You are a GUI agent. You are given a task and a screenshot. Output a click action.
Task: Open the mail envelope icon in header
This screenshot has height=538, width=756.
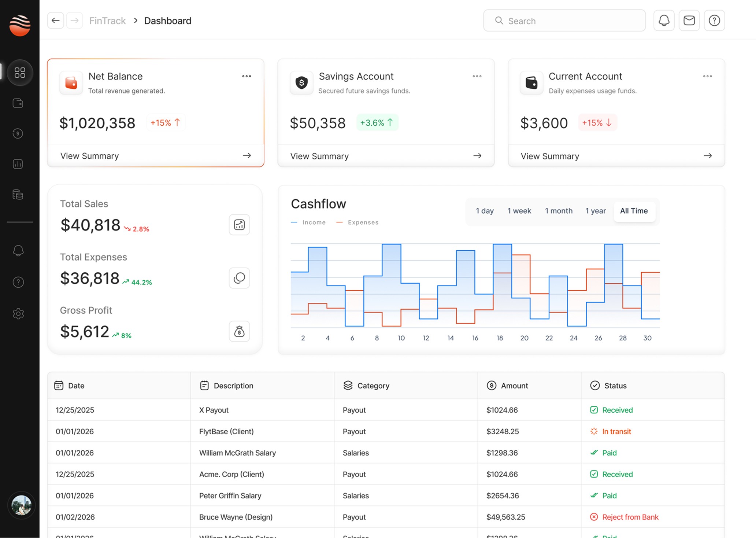689,21
